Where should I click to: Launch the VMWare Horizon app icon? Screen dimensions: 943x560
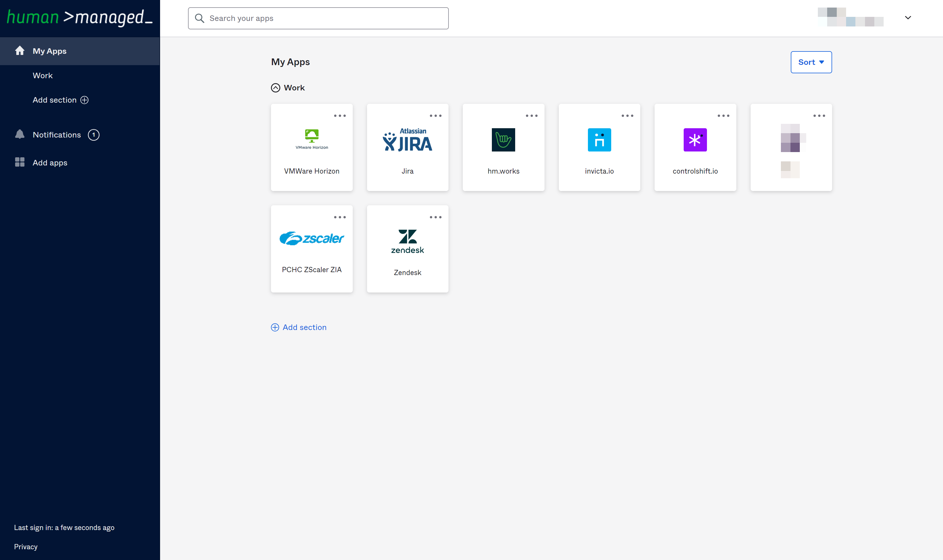311,139
